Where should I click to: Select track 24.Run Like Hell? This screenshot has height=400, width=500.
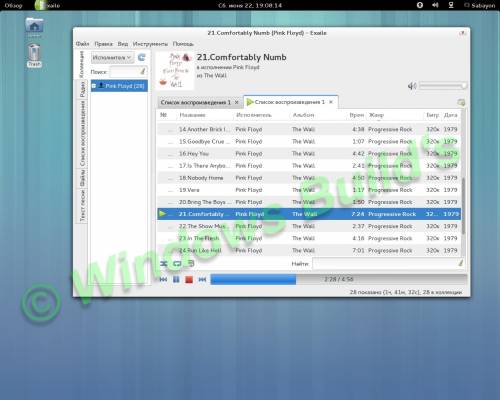tap(309, 250)
